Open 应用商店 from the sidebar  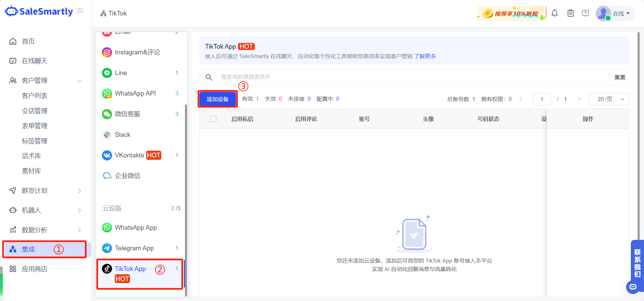34,269
